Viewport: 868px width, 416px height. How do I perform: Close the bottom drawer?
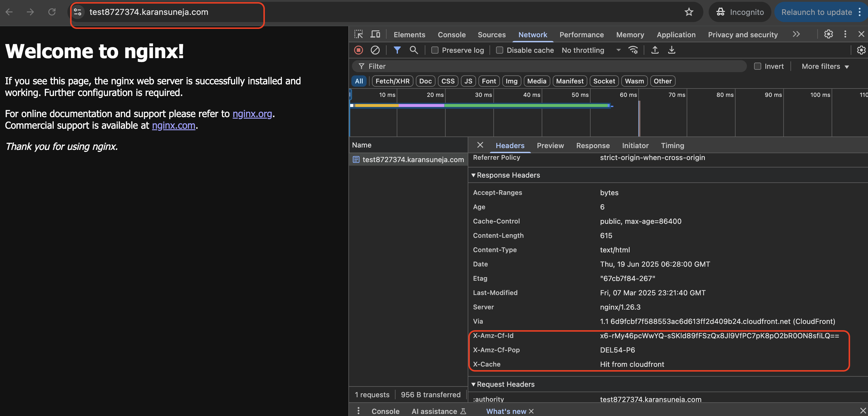[x=863, y=411]
